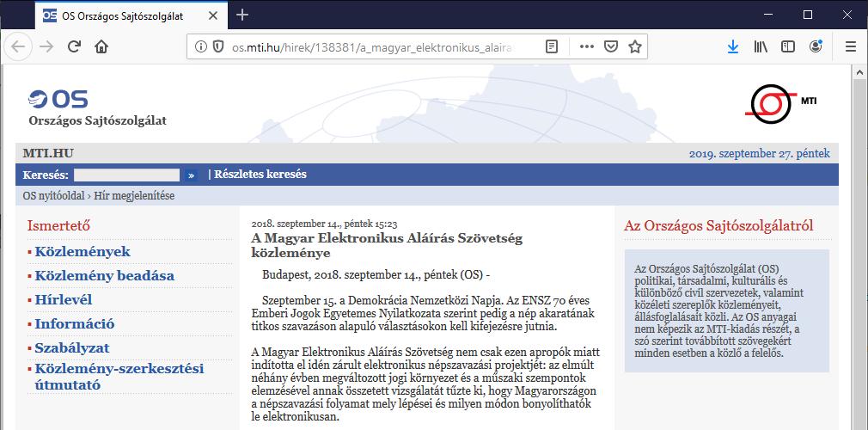Click Az Országos Sajtószolgálatról heading

coord(718,225)
